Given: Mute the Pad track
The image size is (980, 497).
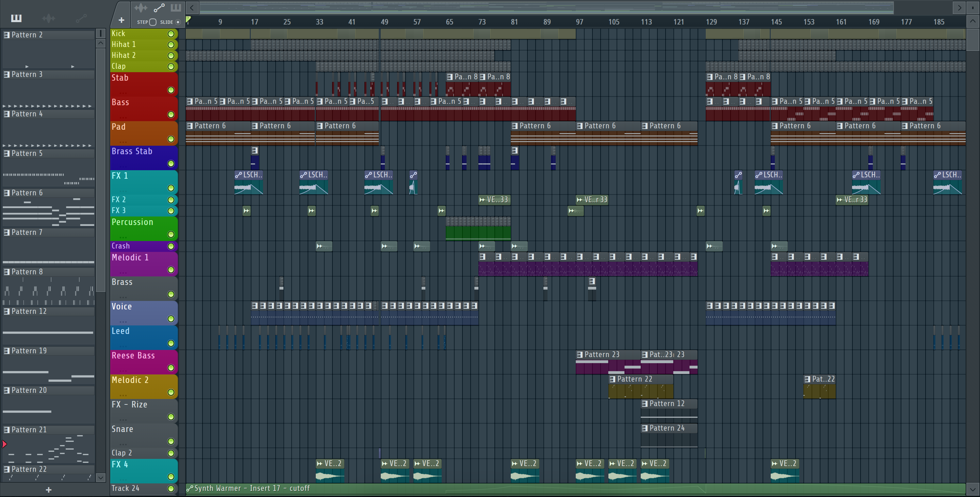Looking at the screenshot, I should 171,139.
